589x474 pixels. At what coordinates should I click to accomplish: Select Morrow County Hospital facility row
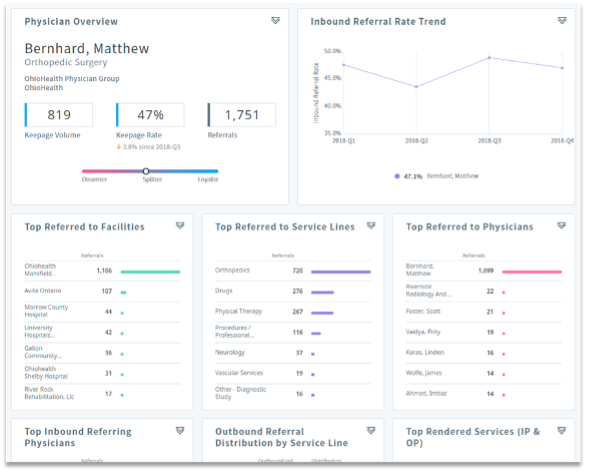coord(102,312)
